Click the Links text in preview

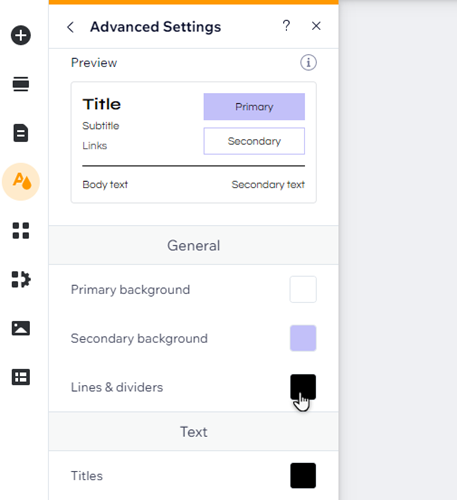click(x=95, y=146)
